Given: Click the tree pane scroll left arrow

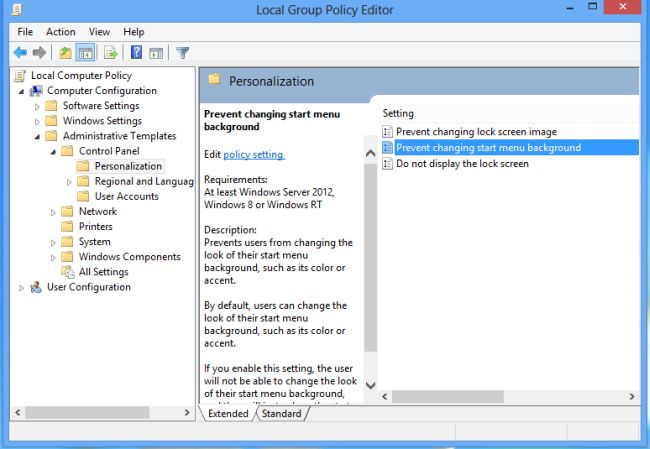Looking at the screenshot, I should (x=17, y=413).
